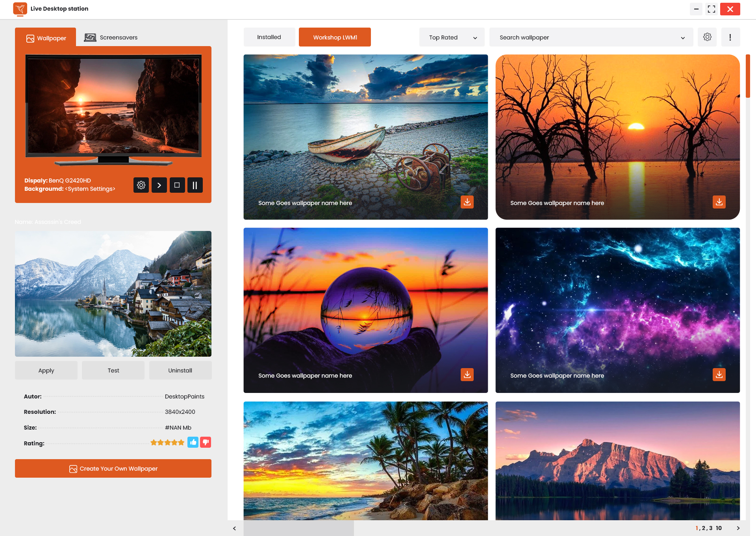
Task: Set five-star rating for current wallpaper
Action: (182, 442)
